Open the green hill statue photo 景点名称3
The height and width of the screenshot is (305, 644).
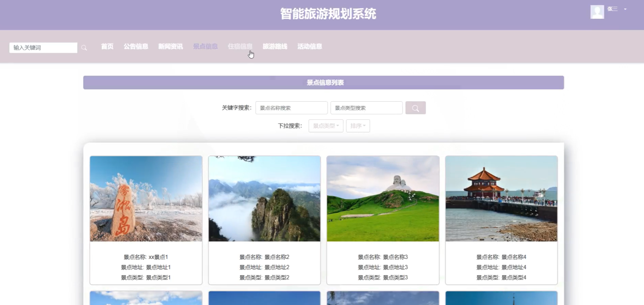[x=383, y=199]
